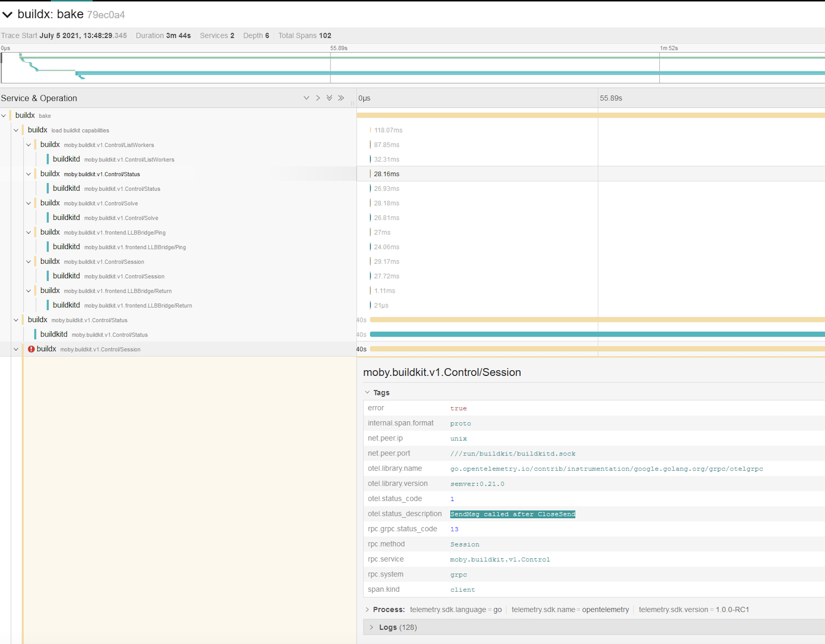Click the collapse-one-level chevron icon above the span list
Viewport: 825px width, 644px height.
click(x=307, y=98)
